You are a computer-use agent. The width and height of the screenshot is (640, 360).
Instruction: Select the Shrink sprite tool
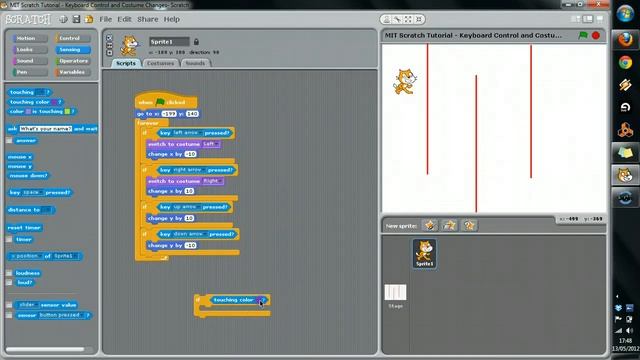(x=418, y=19)
